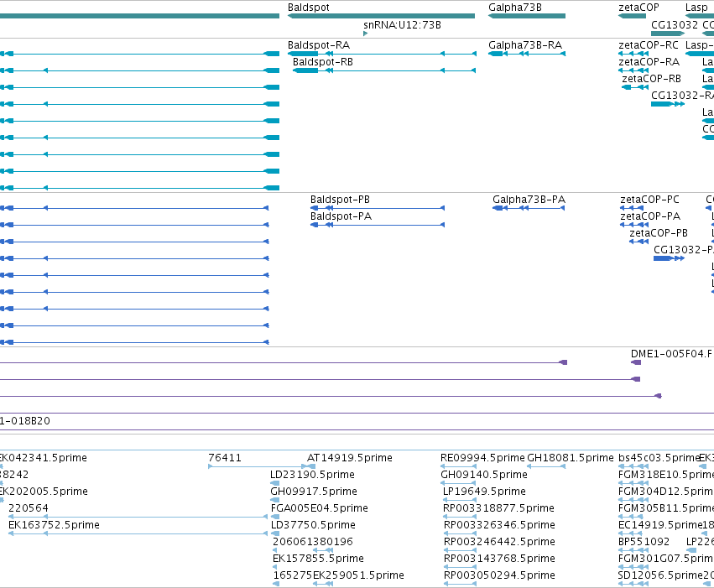The image size is (714, 588).
Task: Open the Galpha73B-PA protein feature
Action: point(529,208)
